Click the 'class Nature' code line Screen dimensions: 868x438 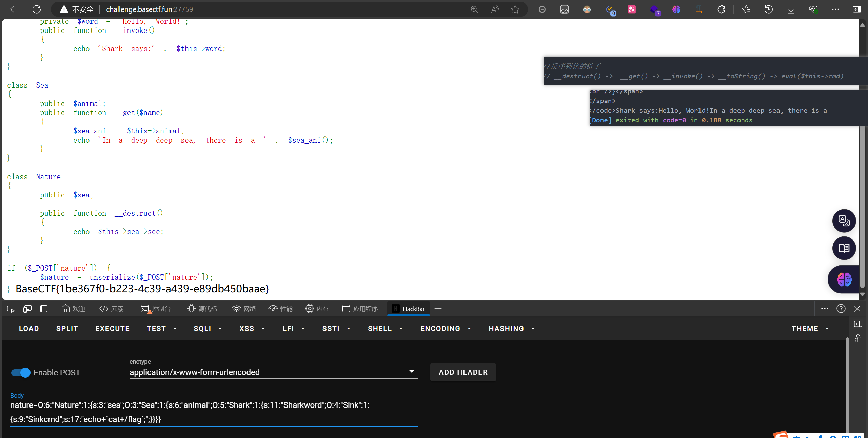click(x=34, y=176)
